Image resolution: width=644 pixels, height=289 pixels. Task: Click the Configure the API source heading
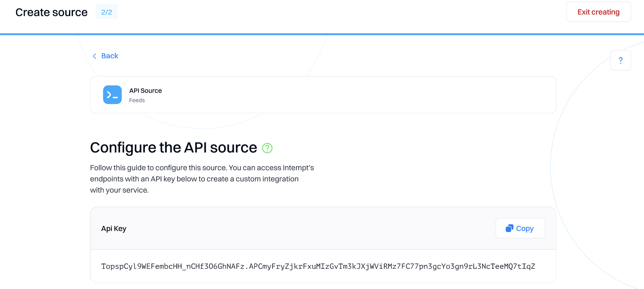pyautogui.click(x=173, y=147)
